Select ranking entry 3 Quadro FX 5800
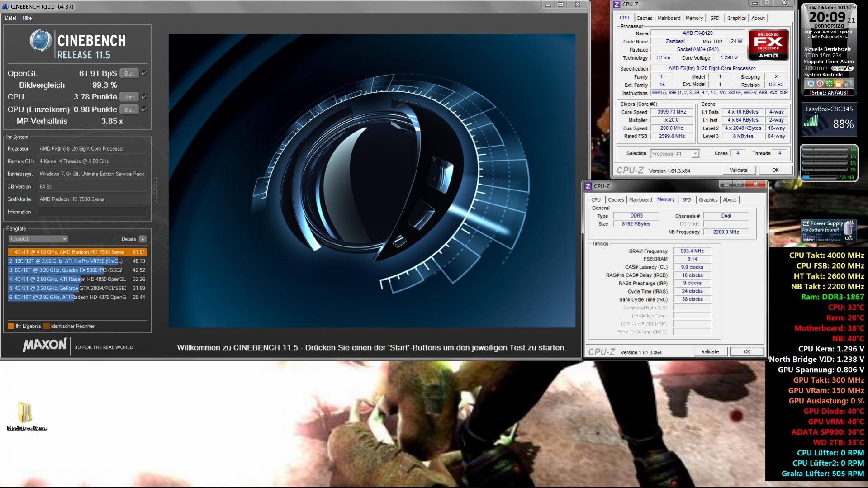Viewport: 868px width, 488px height. tap(77, 270)
